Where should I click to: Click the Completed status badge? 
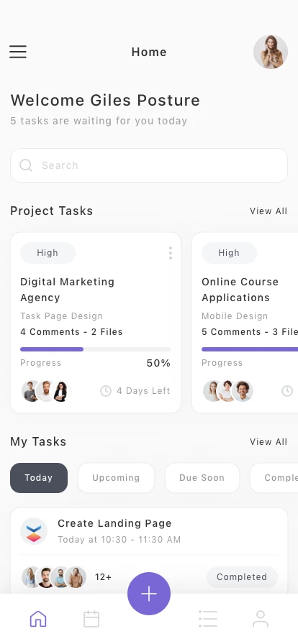coord(242,576)
